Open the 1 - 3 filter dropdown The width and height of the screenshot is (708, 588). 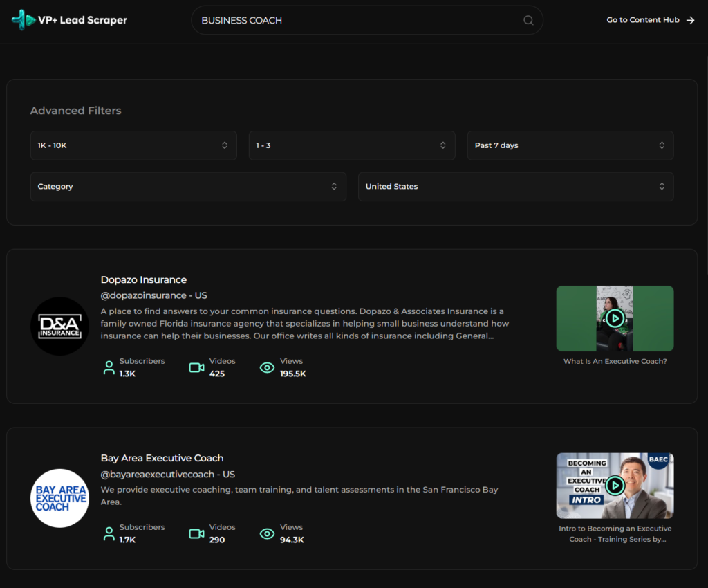tap(352, 145)
